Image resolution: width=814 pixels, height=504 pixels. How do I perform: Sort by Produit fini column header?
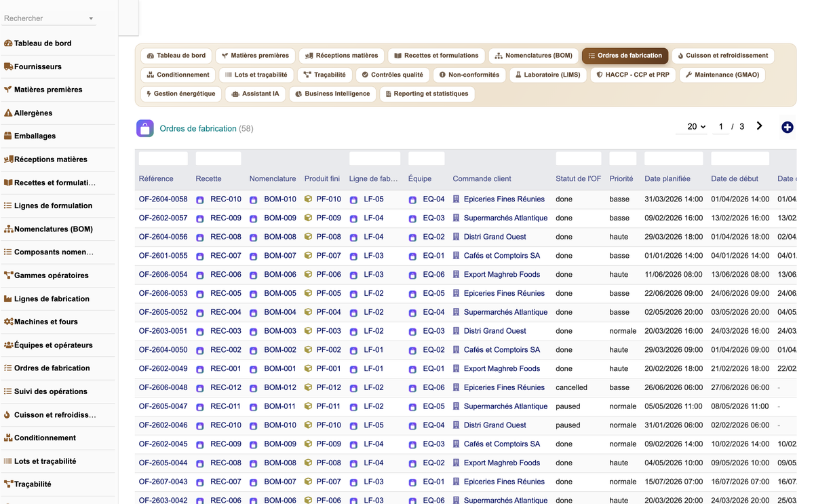pos(322,179)
